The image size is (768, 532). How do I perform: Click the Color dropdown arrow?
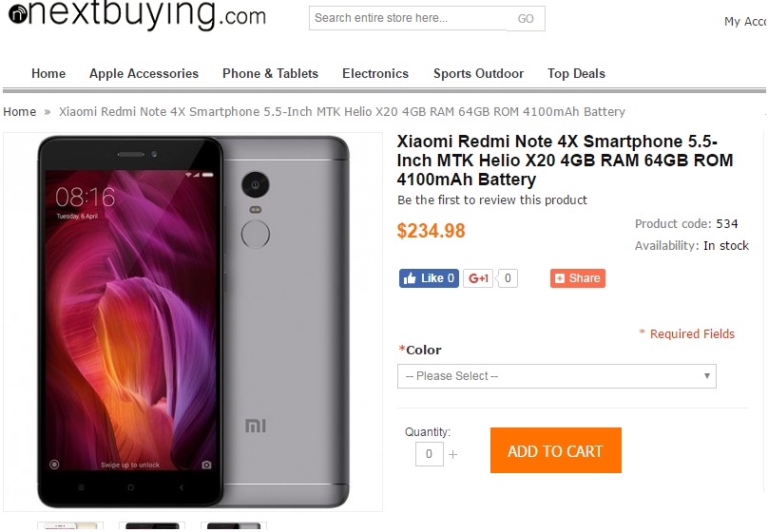point(707,376)
